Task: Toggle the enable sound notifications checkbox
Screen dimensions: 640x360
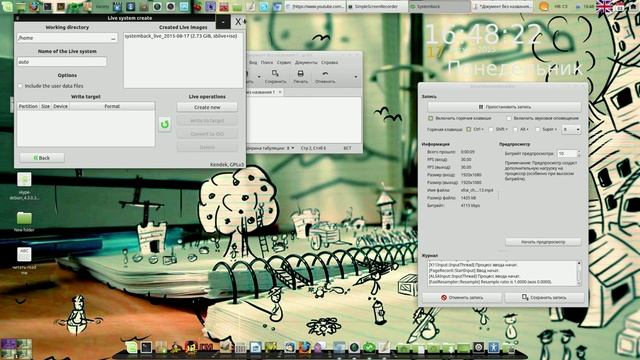Action: (509, 118)
